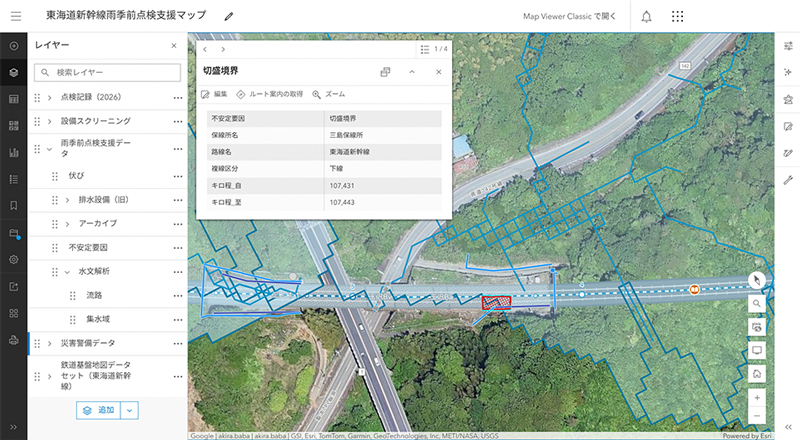Viewport: 800px width, 440px height.
Task: Click ルート案内の取得 in the popup
Action: point(269,94)
